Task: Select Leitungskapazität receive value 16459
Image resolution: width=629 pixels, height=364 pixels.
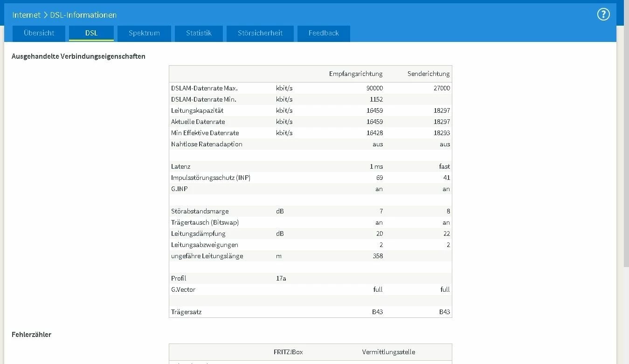Action: pos(374,110)
